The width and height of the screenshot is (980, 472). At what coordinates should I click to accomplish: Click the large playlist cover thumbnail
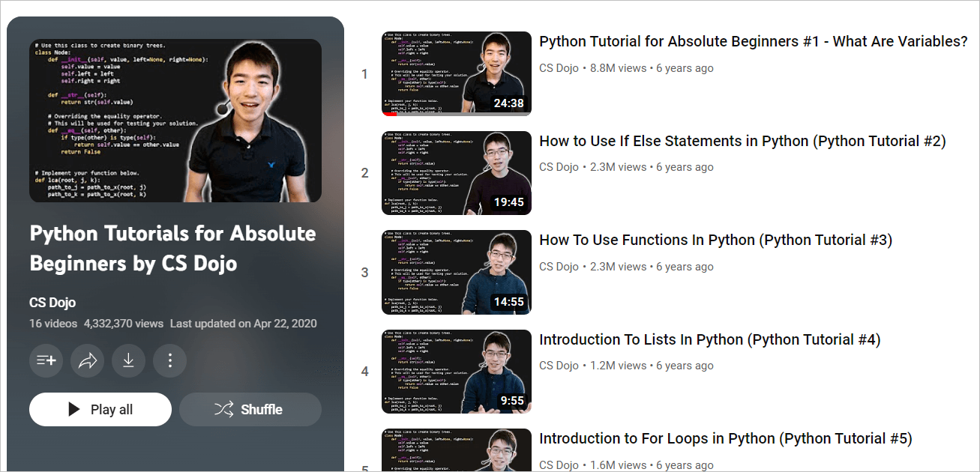pos(175,121)
